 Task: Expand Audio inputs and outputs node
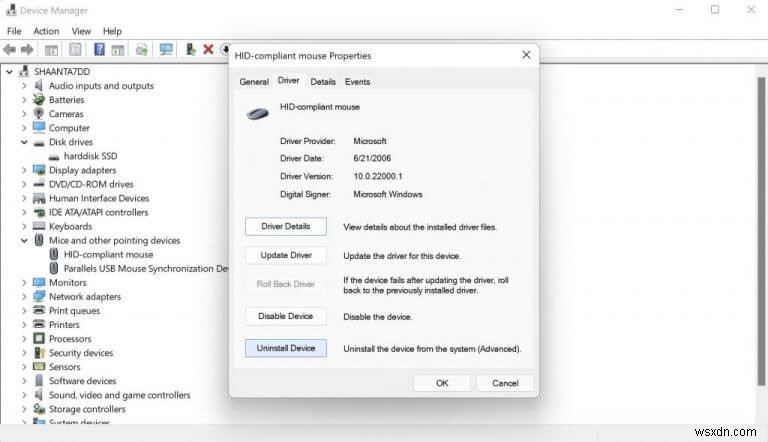pyautogui.click(x=24, y=85)
